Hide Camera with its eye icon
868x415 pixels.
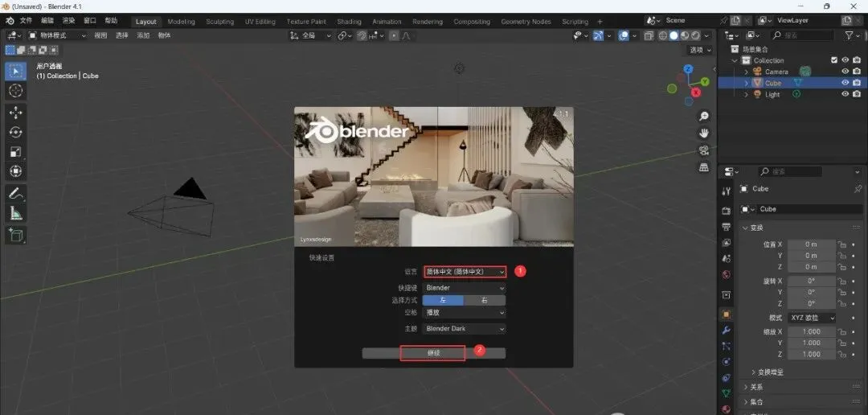point(845,72)
